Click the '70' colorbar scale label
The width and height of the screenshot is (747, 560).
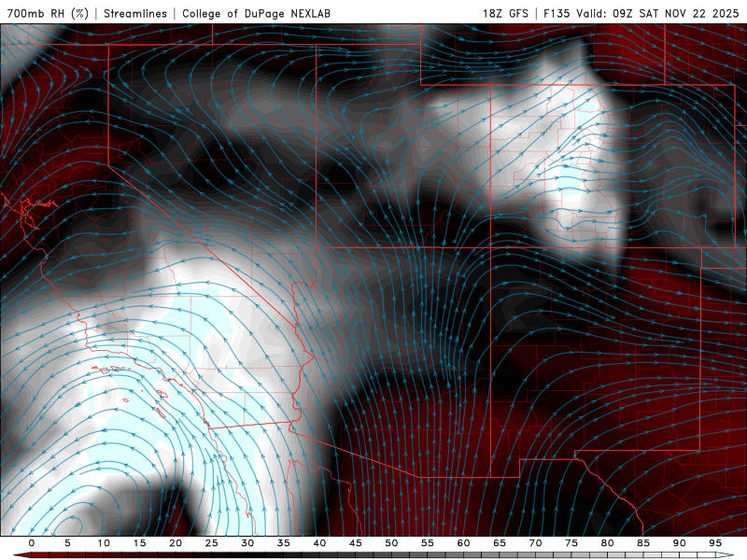click(x=535, y=543)
